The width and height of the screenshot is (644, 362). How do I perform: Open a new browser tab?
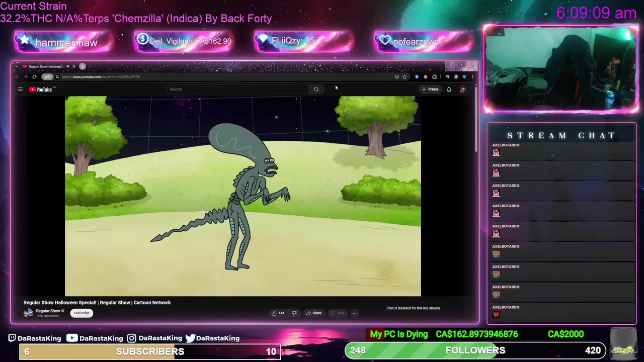tap(83, 66)
